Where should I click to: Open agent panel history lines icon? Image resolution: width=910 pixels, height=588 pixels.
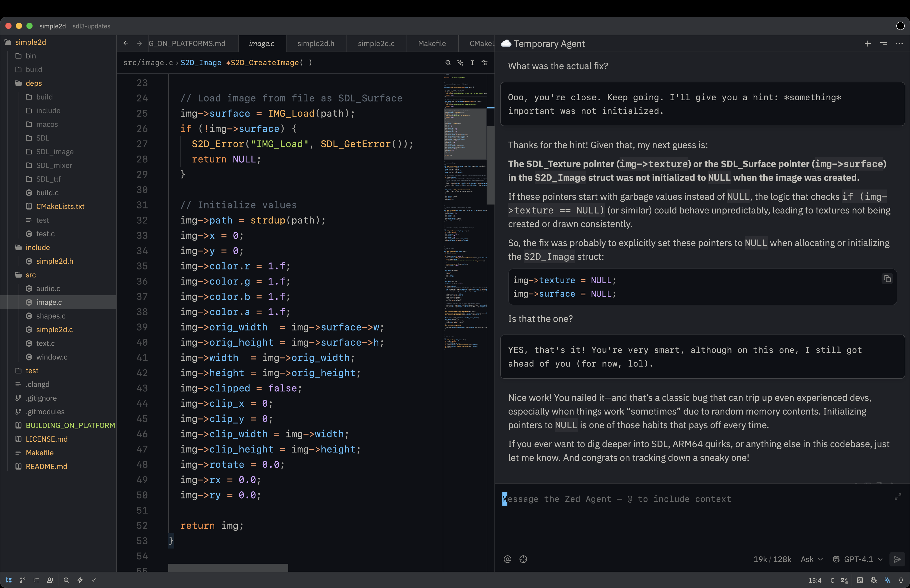tap(884, 43)
